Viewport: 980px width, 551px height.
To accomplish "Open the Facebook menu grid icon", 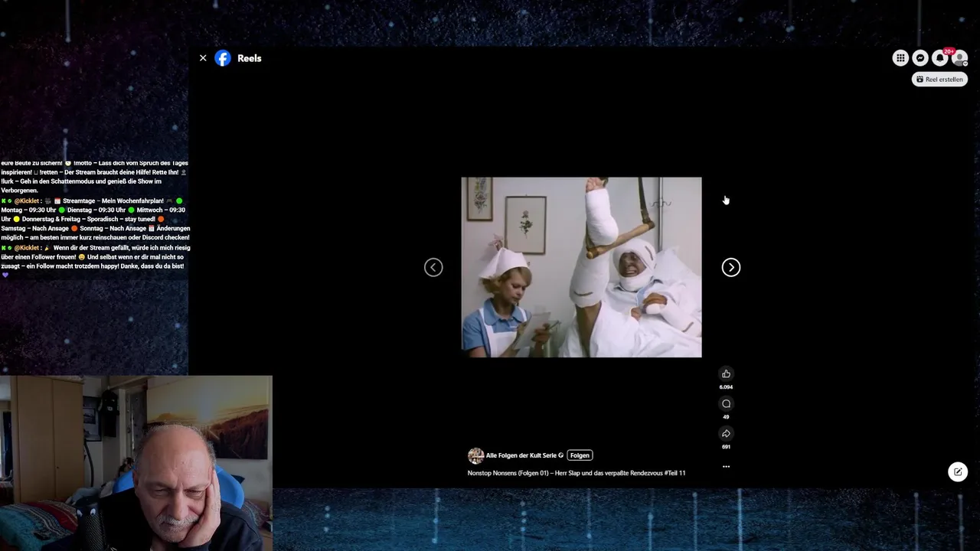I will point(900,58).
